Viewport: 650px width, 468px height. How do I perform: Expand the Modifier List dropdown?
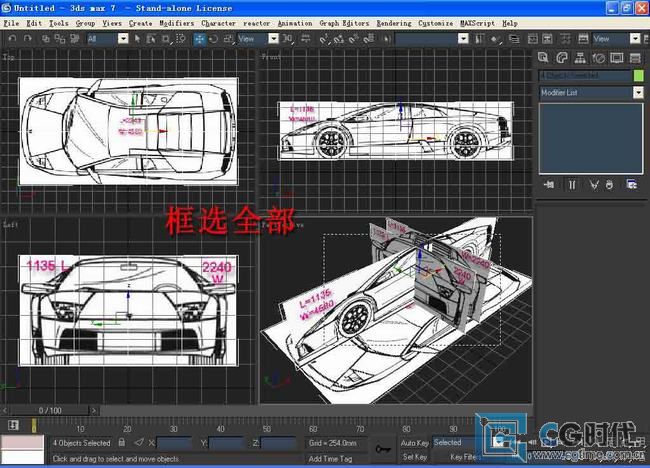(638, 93)
